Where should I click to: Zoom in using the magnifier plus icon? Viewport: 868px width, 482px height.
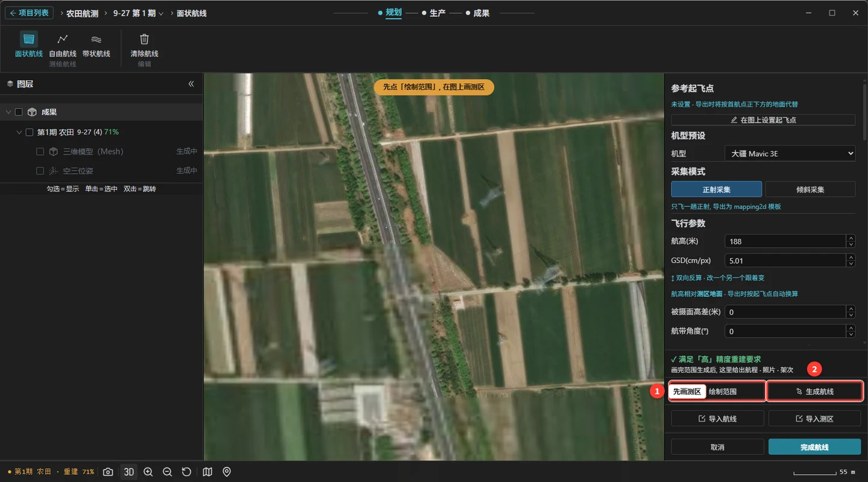coord(148,472)
